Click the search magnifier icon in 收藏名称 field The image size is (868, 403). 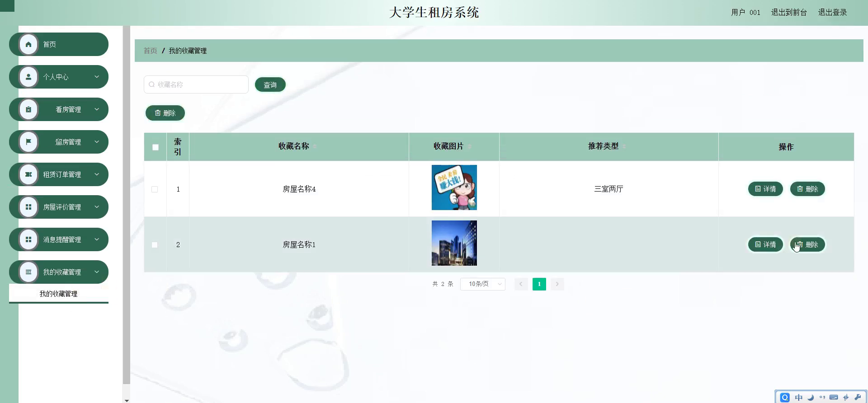[152, 84]
